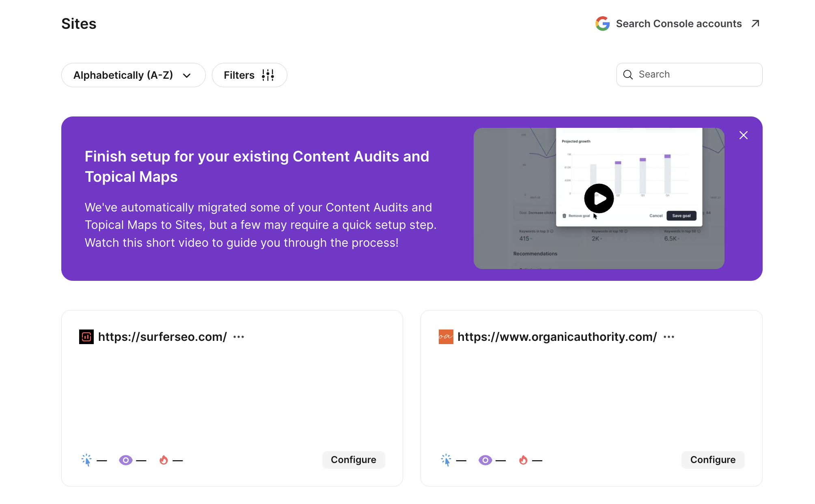815x504 pixels.
Task: Open the Filters options
Action: pos(249,75)
